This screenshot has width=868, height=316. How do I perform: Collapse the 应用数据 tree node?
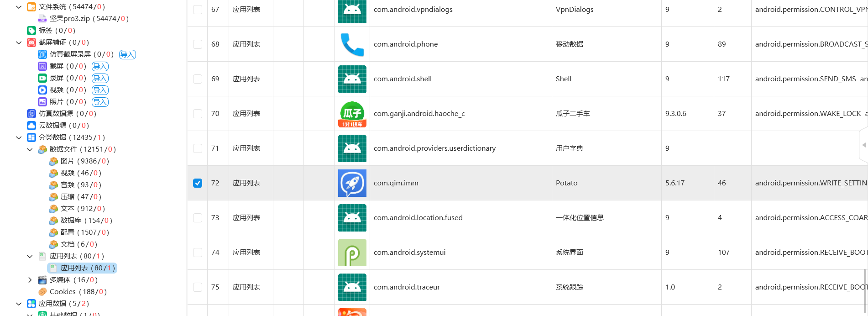(19, 304)
